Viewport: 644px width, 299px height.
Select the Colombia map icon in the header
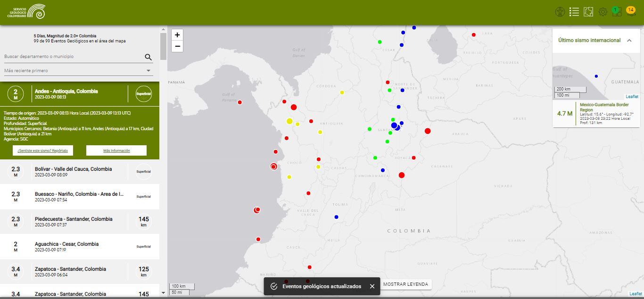588,12
